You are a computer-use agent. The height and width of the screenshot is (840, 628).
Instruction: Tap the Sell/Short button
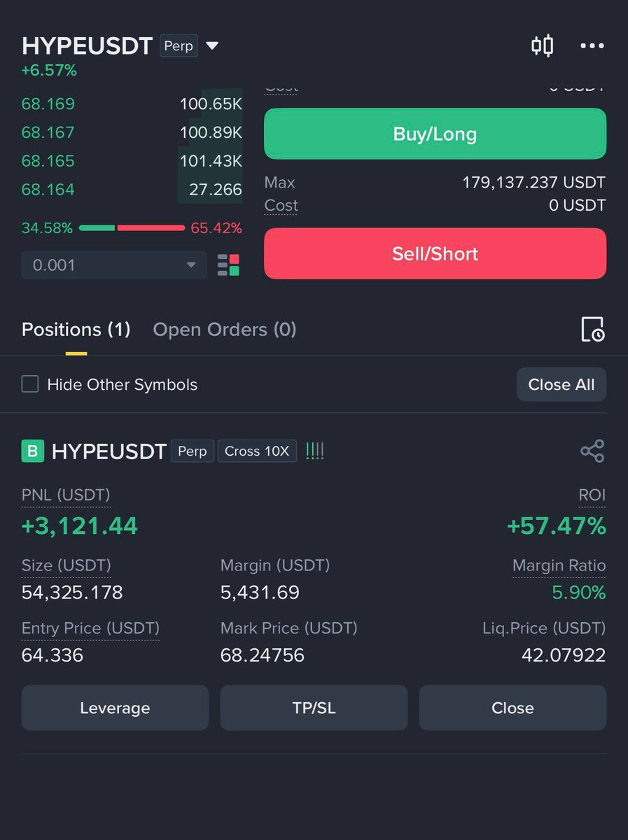click(x=435, y=253)
